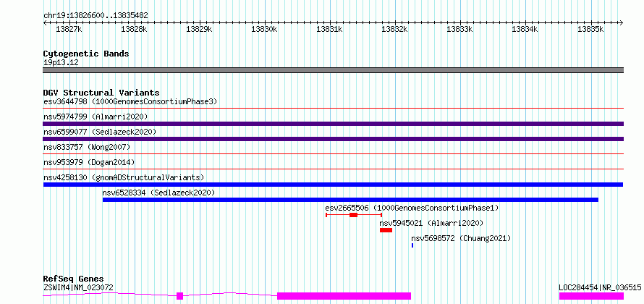The height and width of the screenshot is (304, 644).
Task: Click the nsv6599077 (Sedlazeck2020) label text
Action: [x=100, y=132]
